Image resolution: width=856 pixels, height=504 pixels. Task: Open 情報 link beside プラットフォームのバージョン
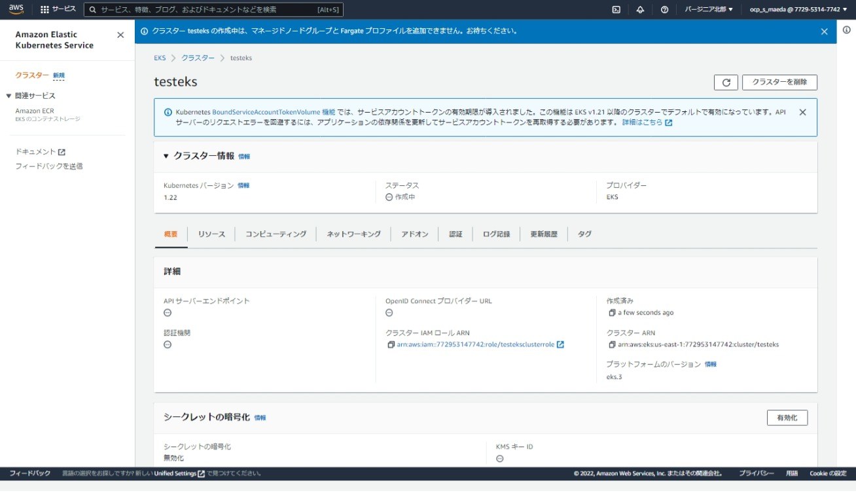click(x=711, y=364)
